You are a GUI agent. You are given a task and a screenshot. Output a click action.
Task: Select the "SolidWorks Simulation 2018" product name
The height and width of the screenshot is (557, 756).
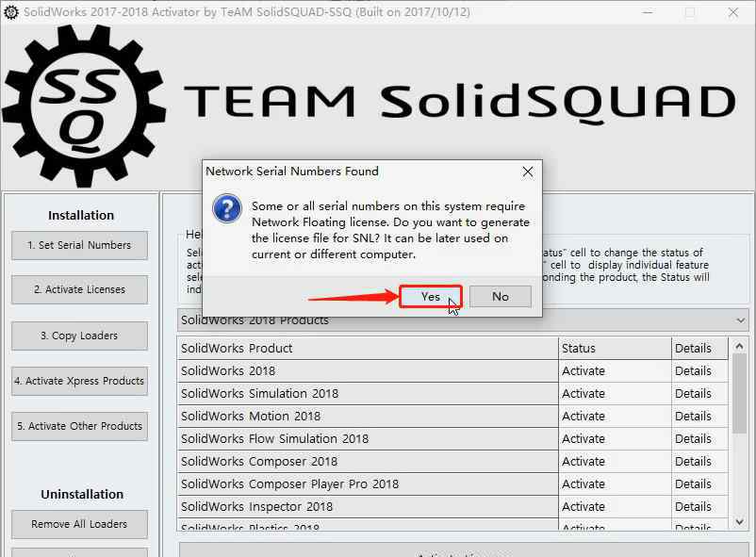pos(368,394)
